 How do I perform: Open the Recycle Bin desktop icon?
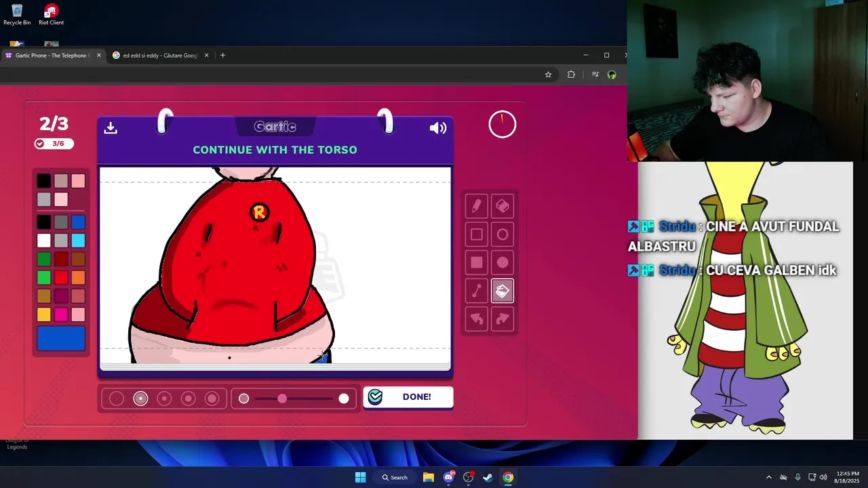coord(17,15)
